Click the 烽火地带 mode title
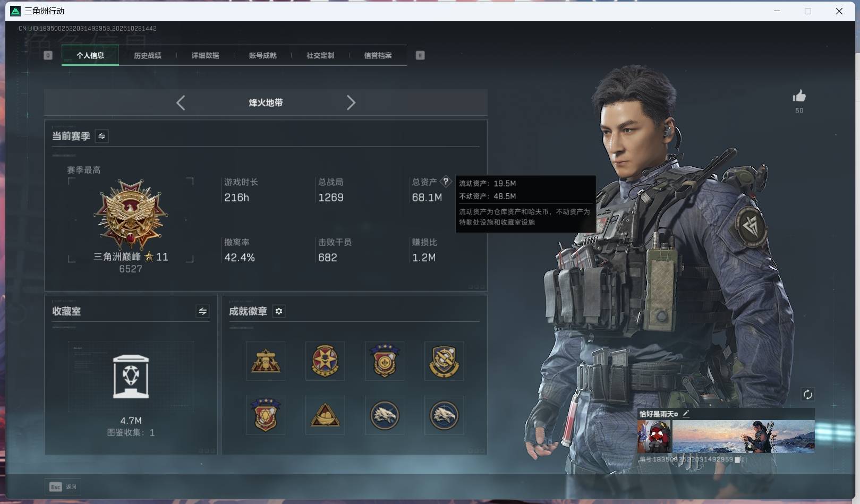 click(266, 102)
